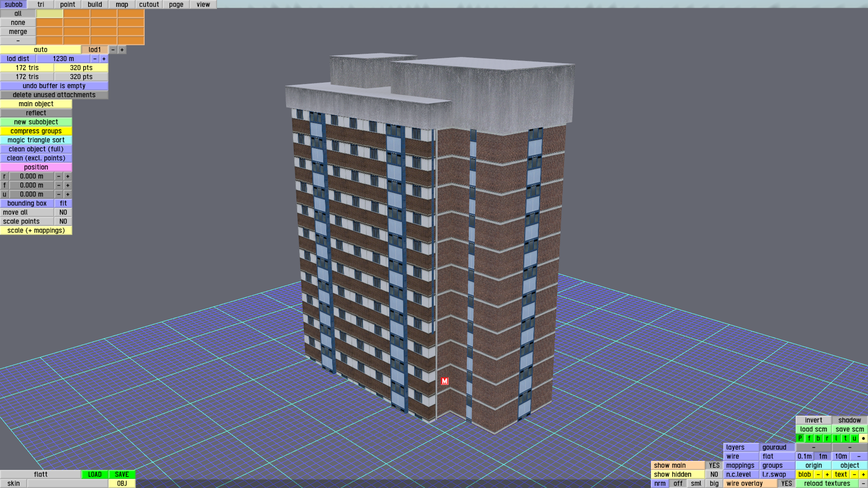
Task: Switch to the 't' top view button
Action: (x=845, y=438)
